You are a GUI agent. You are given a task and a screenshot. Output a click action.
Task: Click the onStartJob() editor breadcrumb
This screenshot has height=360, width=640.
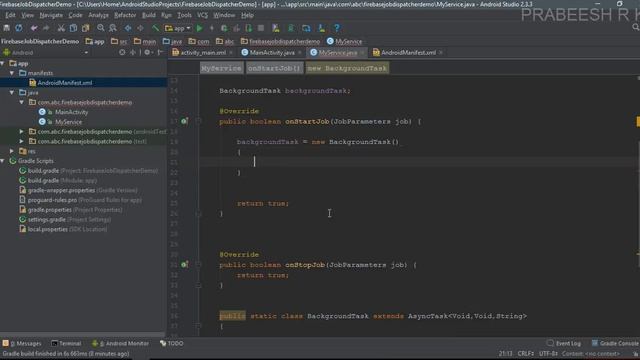[x=274, y=68]
